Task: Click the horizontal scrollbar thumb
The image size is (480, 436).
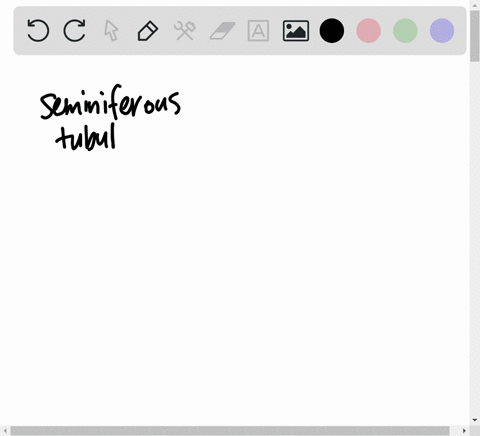Action: pyautogui.click(x=230, y=431)
